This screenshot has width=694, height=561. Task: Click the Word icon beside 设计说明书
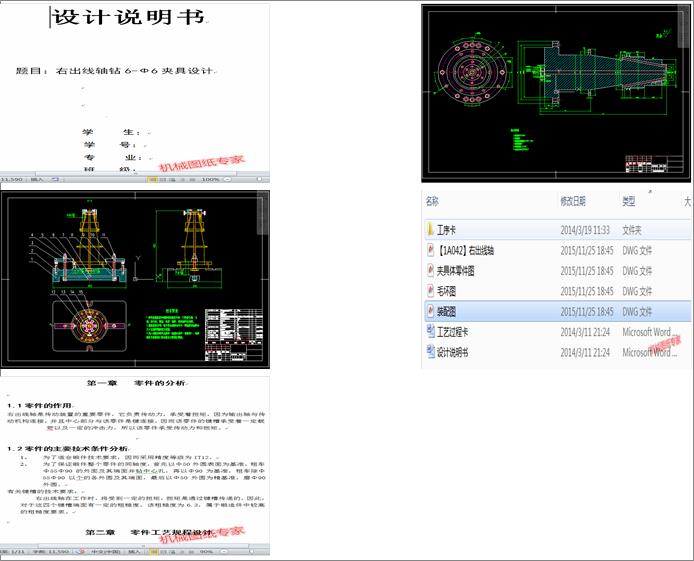pos(430,352)
